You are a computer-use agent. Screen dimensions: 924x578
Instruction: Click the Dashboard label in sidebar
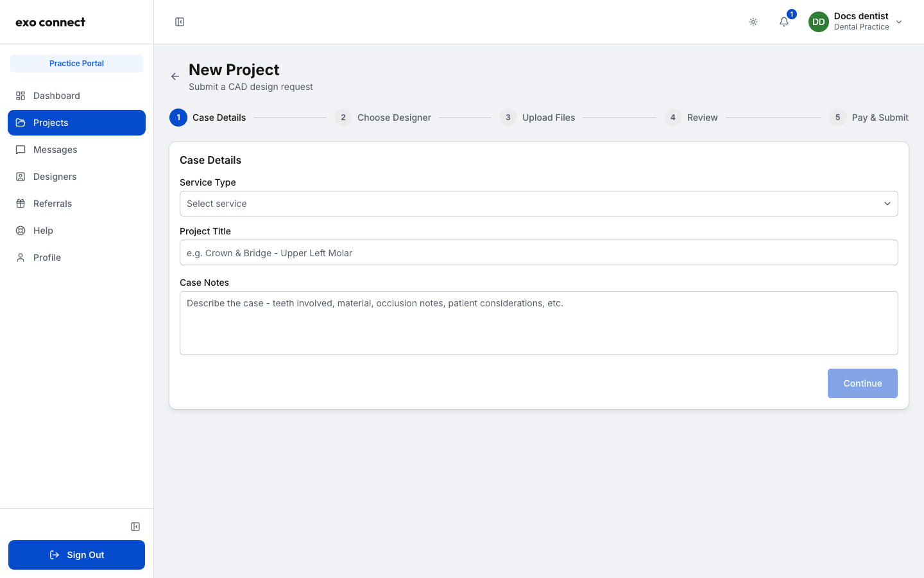(x=56, y=96)
